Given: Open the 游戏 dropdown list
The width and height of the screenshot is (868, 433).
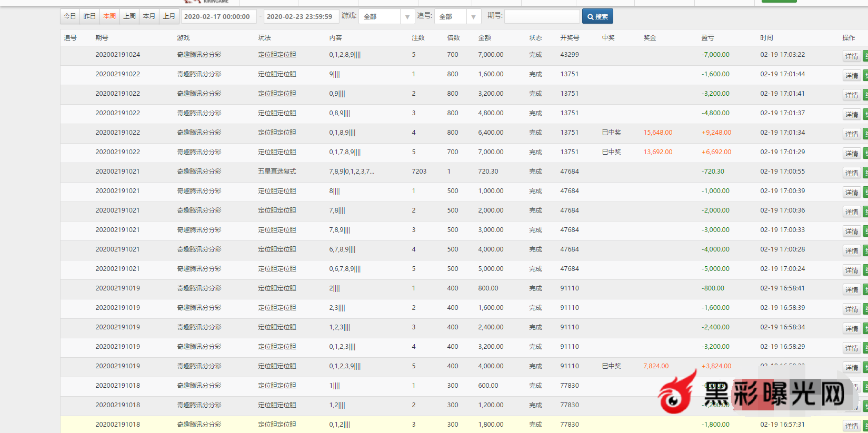Looking at the screenshot, I should 386,17.
